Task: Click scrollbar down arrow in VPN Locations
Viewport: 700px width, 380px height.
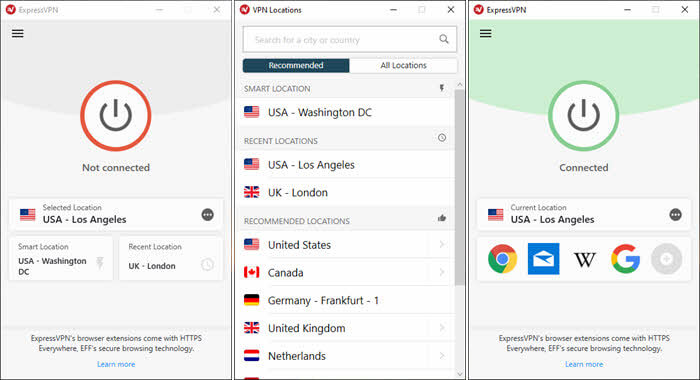Action: pyautogui.click(x=460, y=374)
